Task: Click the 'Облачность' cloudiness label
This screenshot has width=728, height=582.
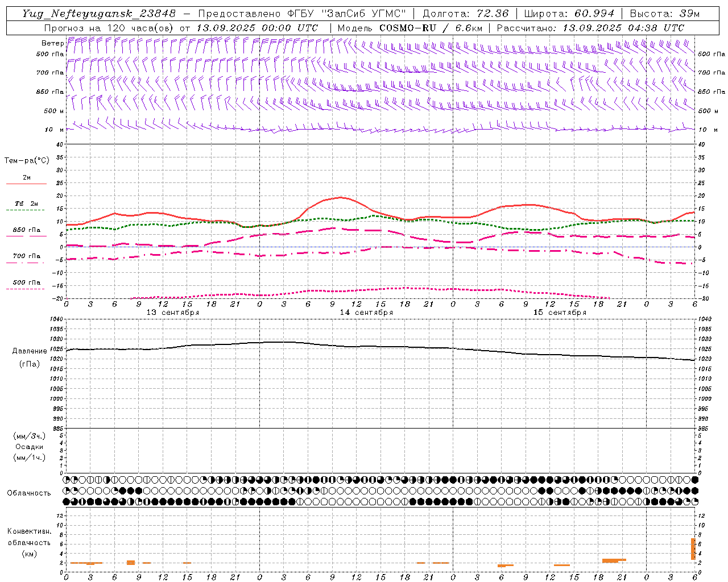Action: [x=29, y=493]
